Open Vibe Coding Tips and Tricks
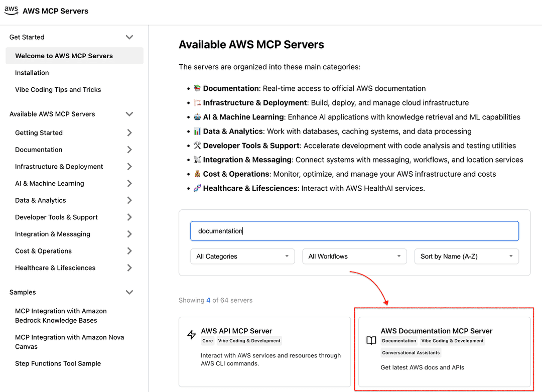Image resolution: width=542 pixels, height=392 pixels. coord(58,89)
